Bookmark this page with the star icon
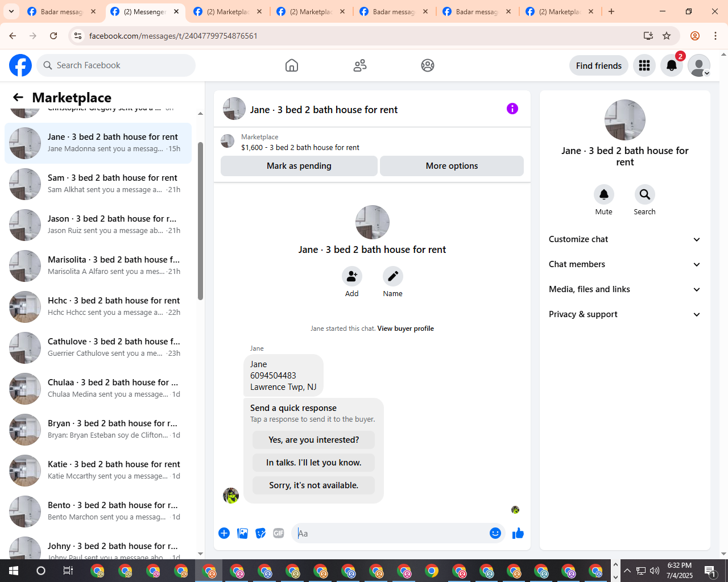Screen dimensions: 728x582 667,36
